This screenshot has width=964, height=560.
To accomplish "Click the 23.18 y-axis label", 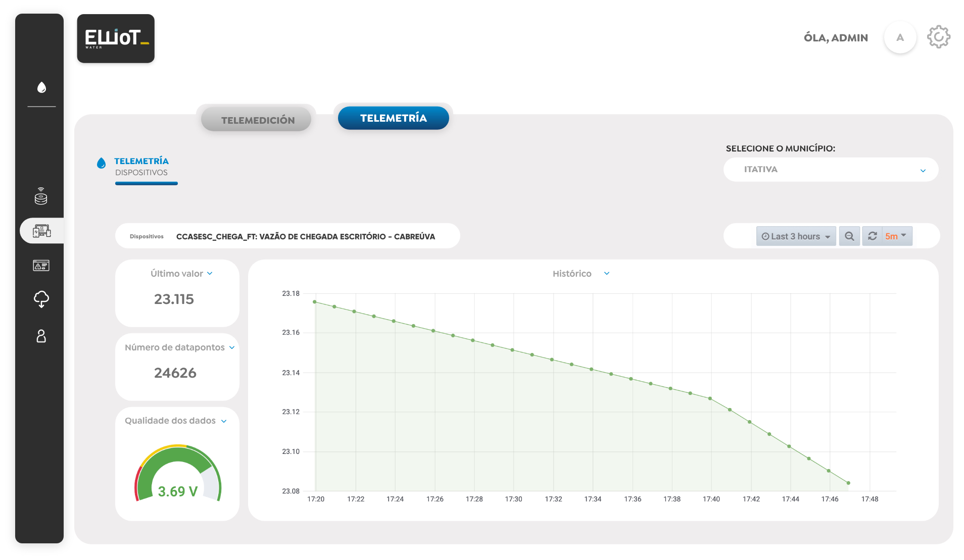I will point(291,294).
